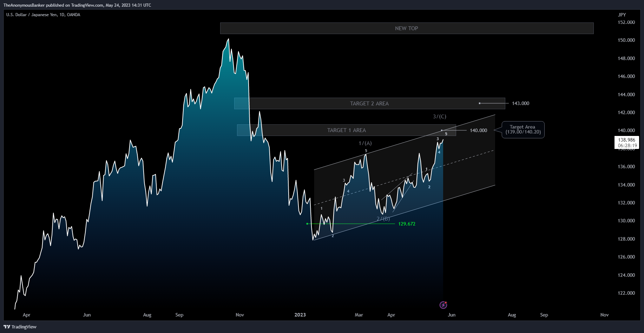Viewport: 644px width, 333px height.
Task: Click the 152.000 price axis value
Action: click(x=626, y=22)
